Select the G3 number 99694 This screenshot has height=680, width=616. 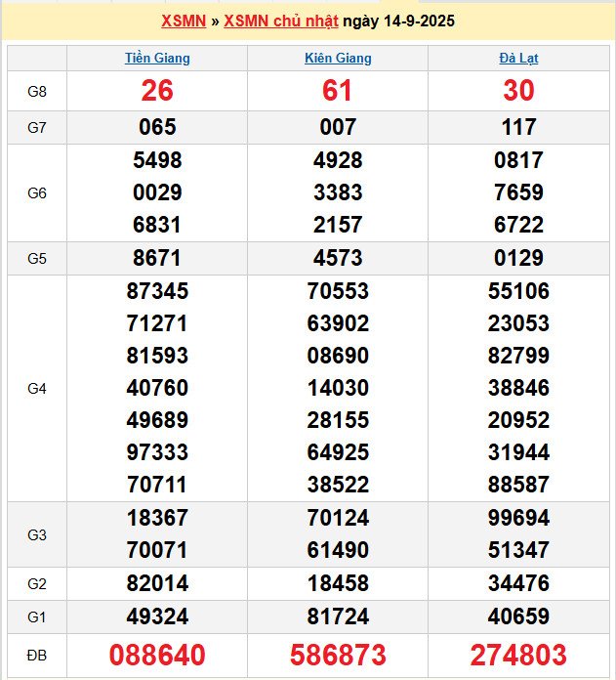(x=518, y=518)
